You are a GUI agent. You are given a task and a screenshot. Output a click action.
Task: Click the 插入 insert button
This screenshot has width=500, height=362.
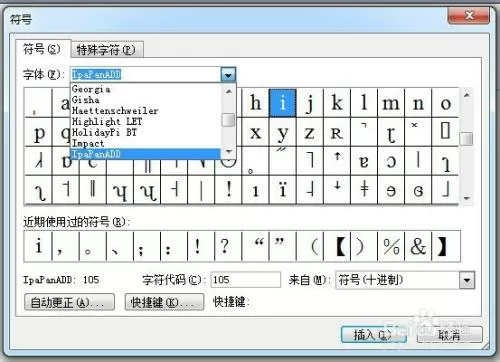click(374, 334)
